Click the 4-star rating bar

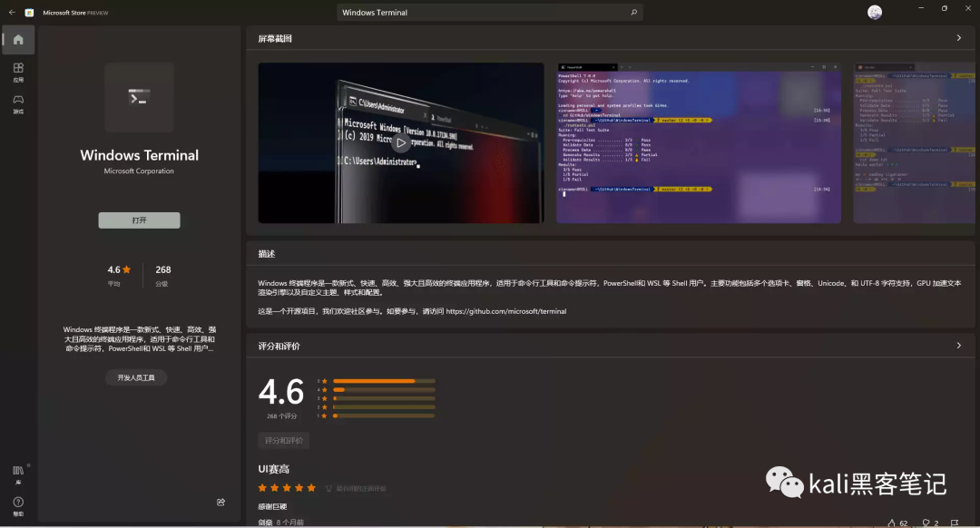coord(385,389)
